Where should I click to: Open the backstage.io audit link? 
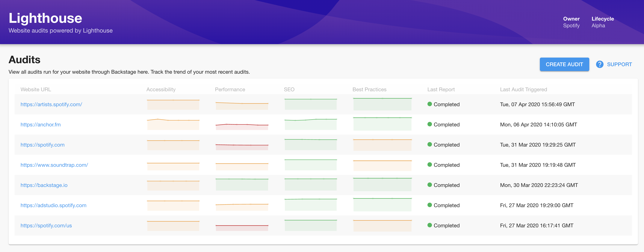(44, 185)
